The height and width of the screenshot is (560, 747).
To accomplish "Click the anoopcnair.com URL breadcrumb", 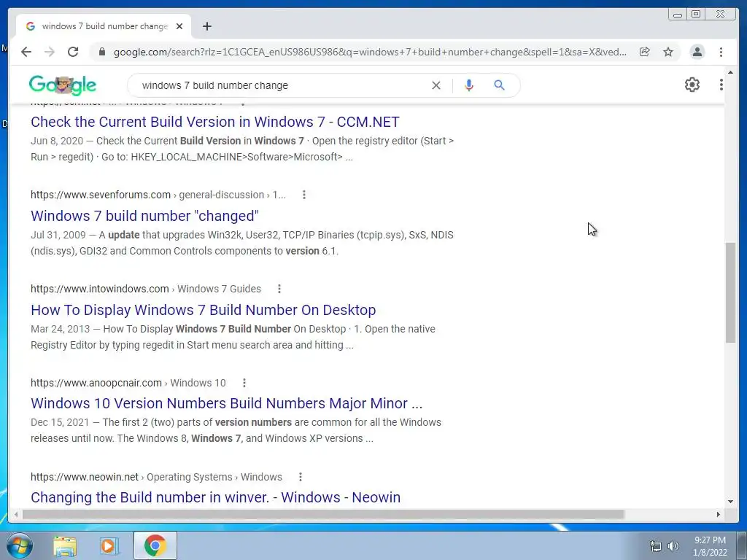I will click(x=128, y=383).
